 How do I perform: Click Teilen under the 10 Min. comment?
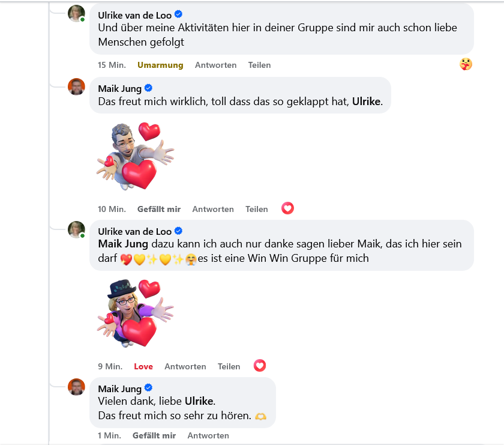[x=257, y=209]
